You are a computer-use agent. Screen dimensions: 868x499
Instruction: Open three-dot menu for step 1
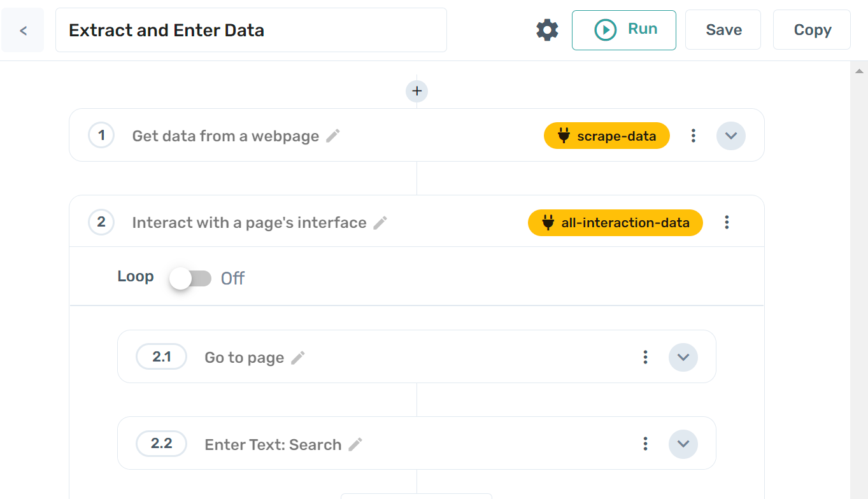click(x=694, y=136)
